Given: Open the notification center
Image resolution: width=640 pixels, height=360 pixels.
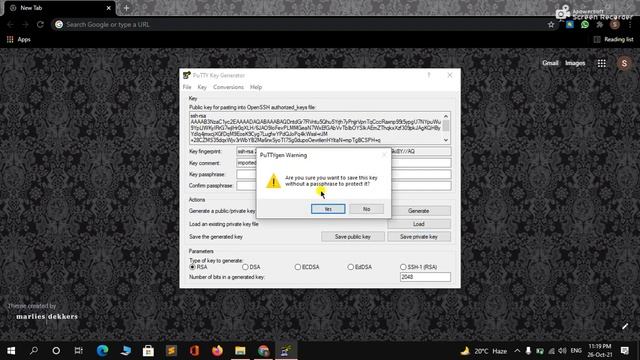Looking at the screenshot, I should (625, 351).
